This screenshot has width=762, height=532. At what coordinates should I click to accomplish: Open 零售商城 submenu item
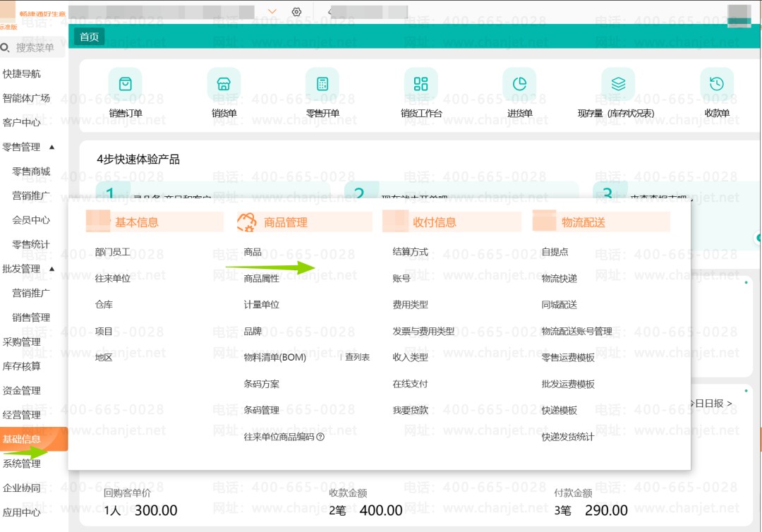(31, 171)
